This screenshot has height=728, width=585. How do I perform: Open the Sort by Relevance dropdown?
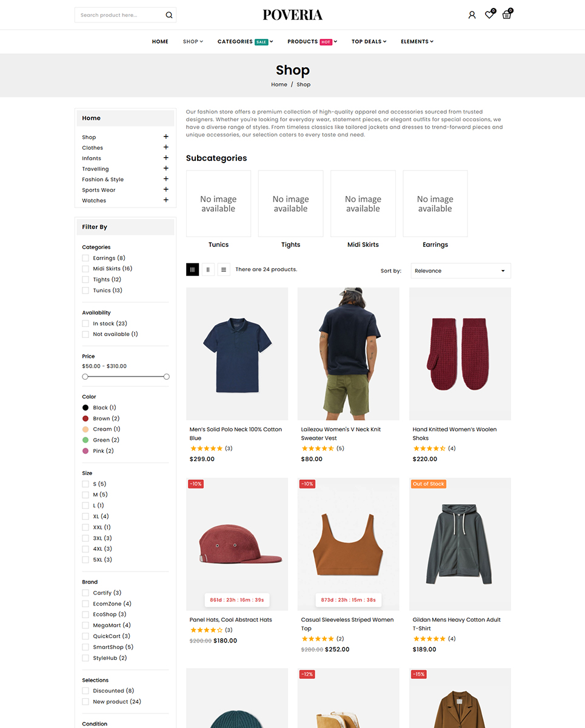[461, 271]
